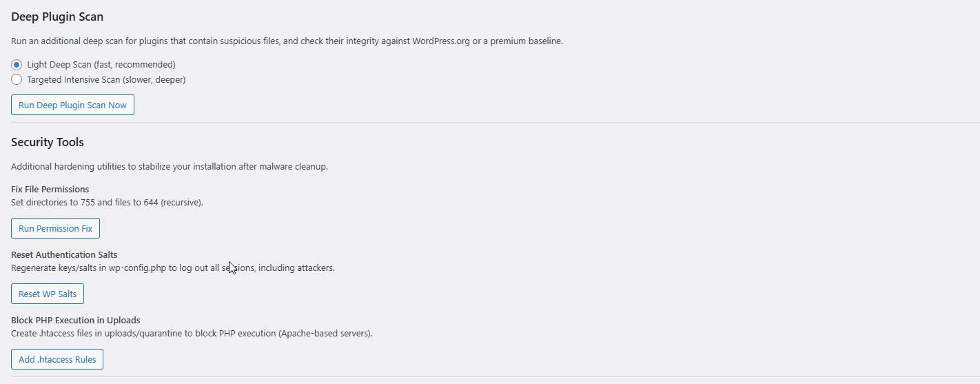Click the Deep Plugin Scan heading
The height and width of the screenshot is (384, 980).
coord(57,17)
